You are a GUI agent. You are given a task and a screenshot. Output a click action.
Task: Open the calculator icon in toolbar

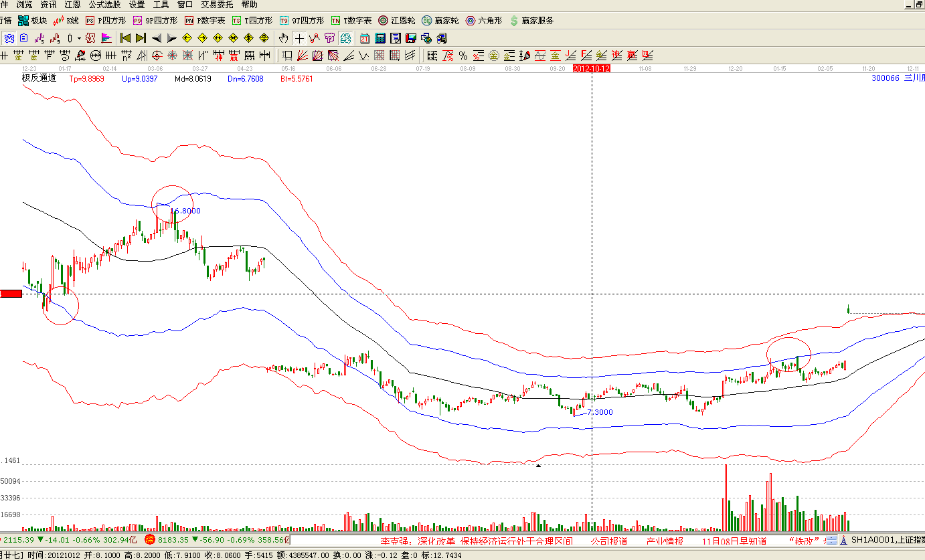pos(380,38)
